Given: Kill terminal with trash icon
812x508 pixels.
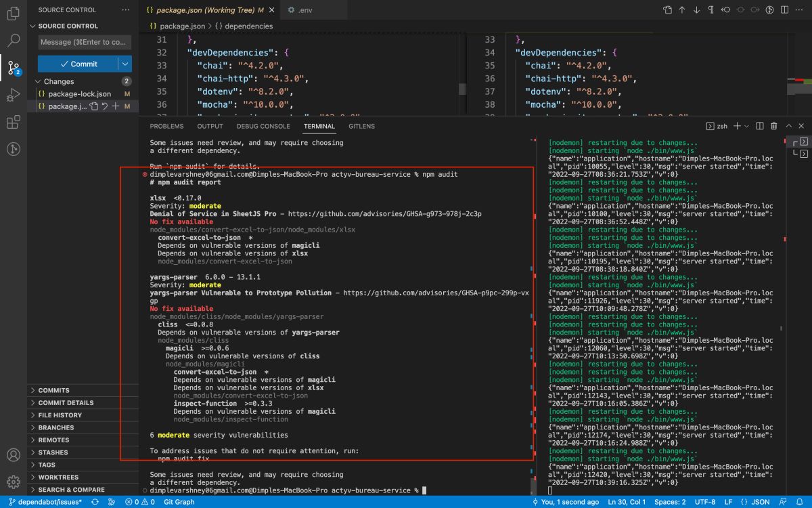Looking at the screenshot, I should [x=774, y=126].
